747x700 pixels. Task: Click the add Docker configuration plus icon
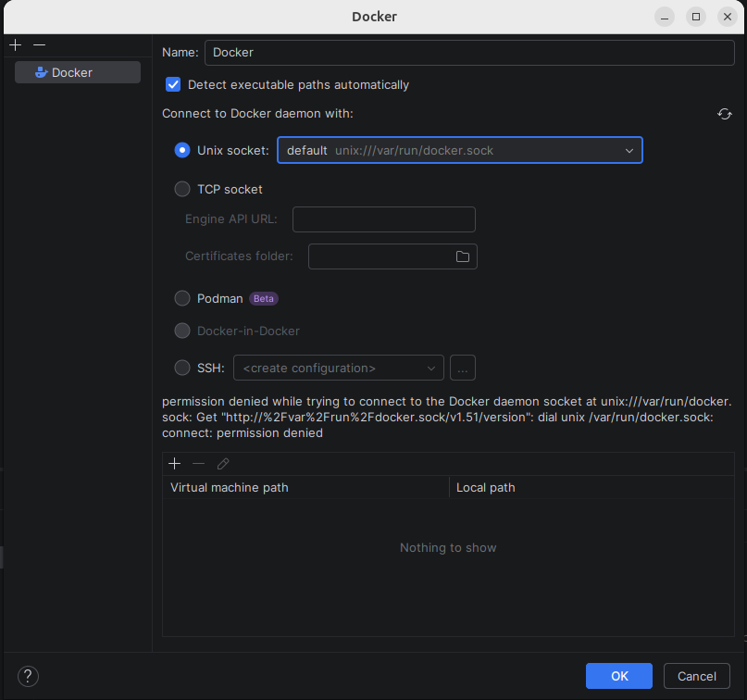(16, 44)
